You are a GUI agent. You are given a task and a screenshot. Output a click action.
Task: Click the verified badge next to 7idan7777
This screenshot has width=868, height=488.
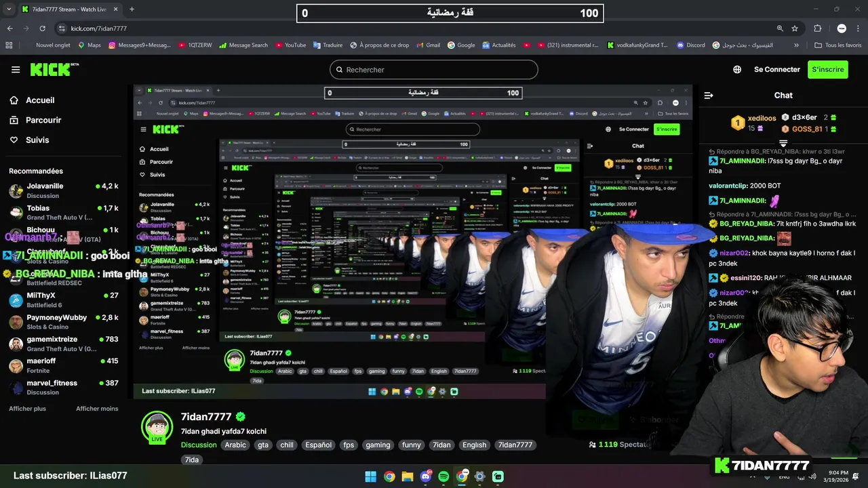tap(241, 417)
